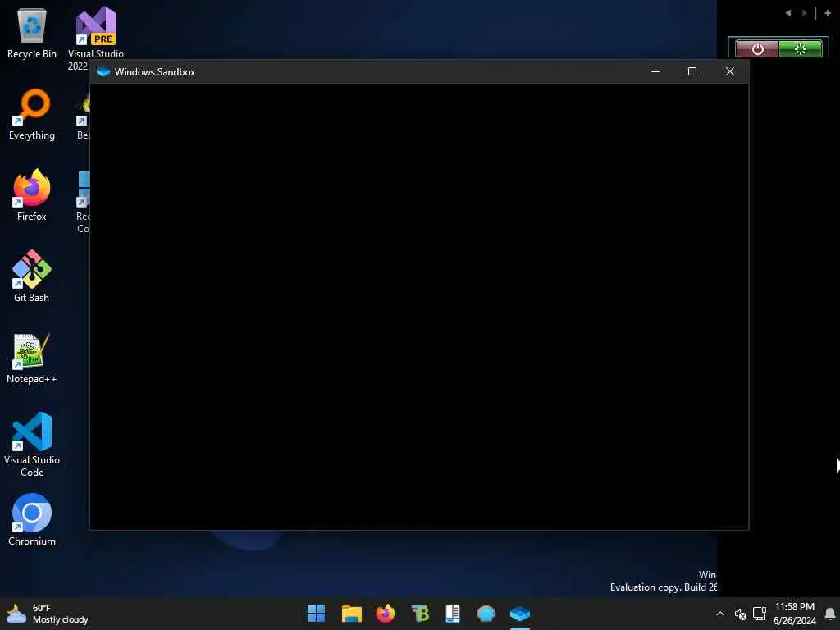
Task: Open the Recycle Bin desktop icon
Action: point(32,33)
